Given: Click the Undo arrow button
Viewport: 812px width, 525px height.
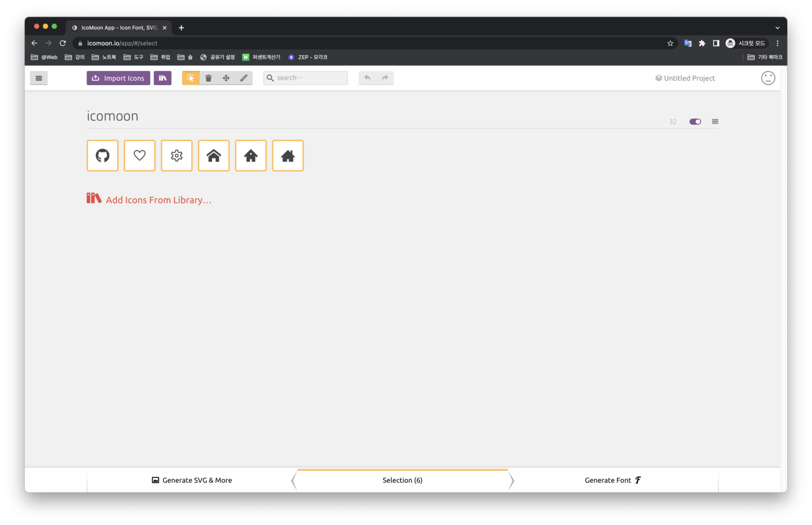Looking at the screenshot, I should 367,78.
